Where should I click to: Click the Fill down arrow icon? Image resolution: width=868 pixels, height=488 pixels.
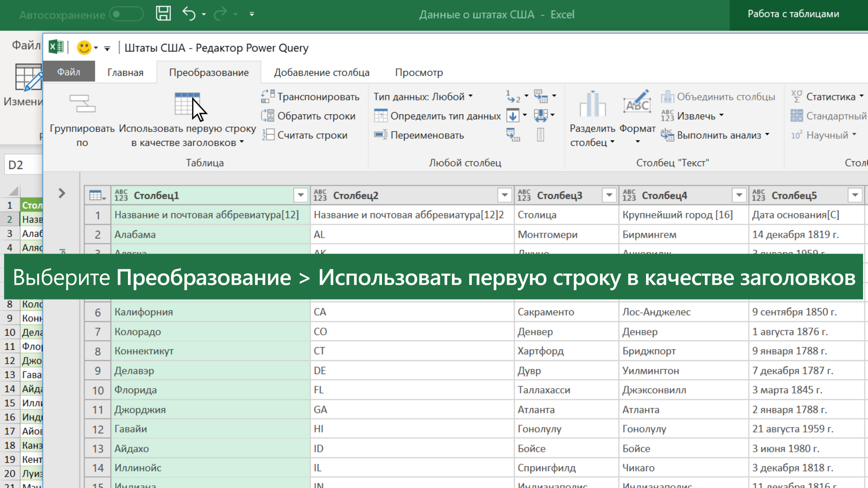click(513, 116)
